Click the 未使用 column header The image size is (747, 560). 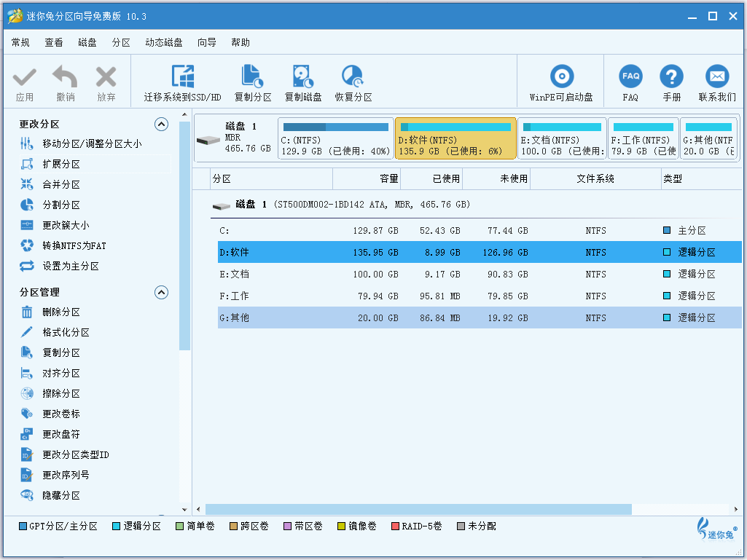[496, 179]
